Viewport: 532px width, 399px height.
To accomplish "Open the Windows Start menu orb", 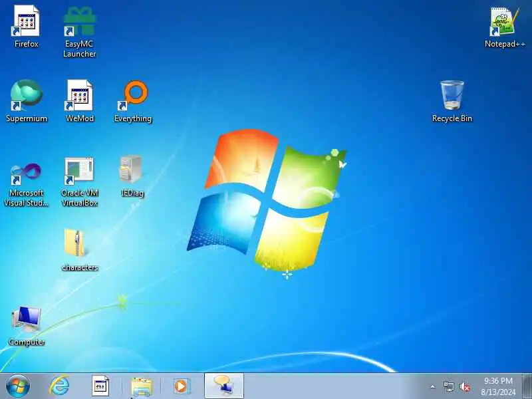I will coord(18,386).
